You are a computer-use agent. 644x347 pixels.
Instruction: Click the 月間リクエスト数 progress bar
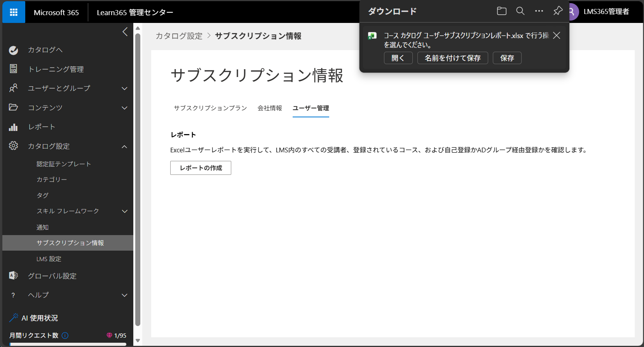pos(68,344)
